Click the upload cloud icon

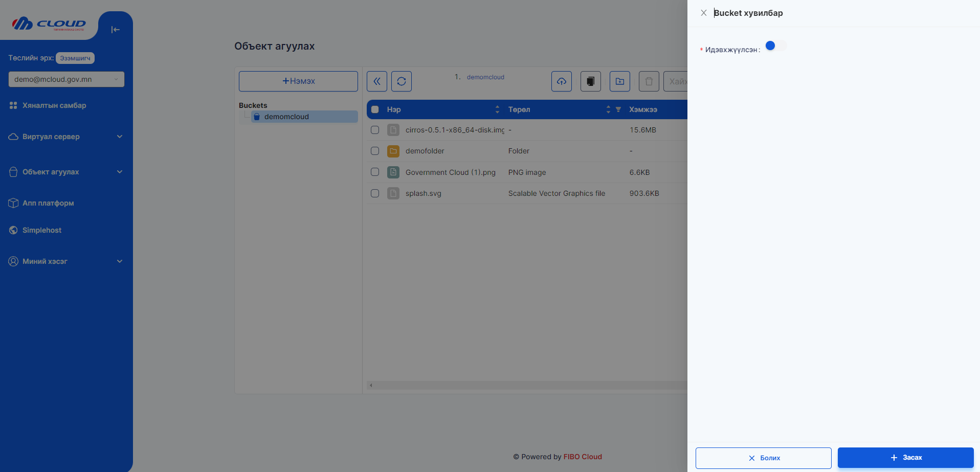[x=561, y=81]
